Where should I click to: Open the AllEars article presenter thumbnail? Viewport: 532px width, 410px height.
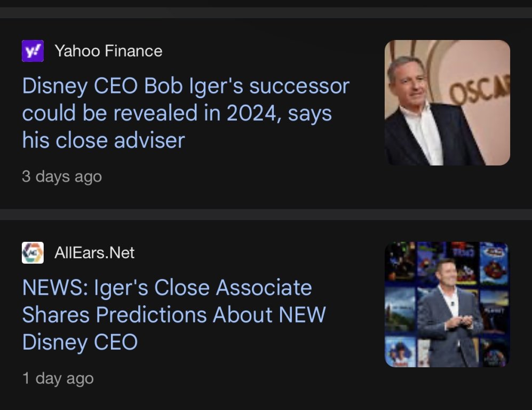(447, 304)
